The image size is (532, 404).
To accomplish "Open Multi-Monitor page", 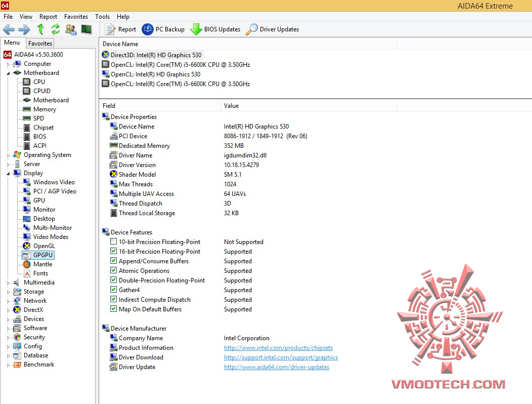I will point(53,228).
